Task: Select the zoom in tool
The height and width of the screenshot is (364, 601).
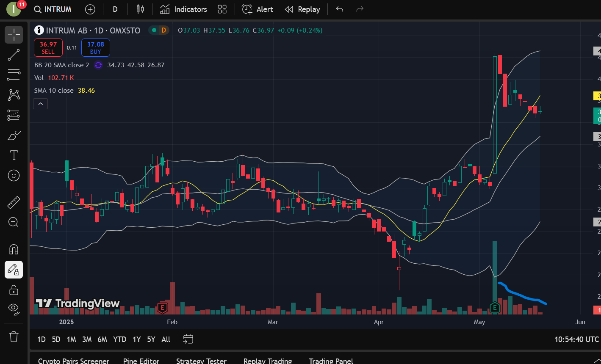Action: point(14,222)
